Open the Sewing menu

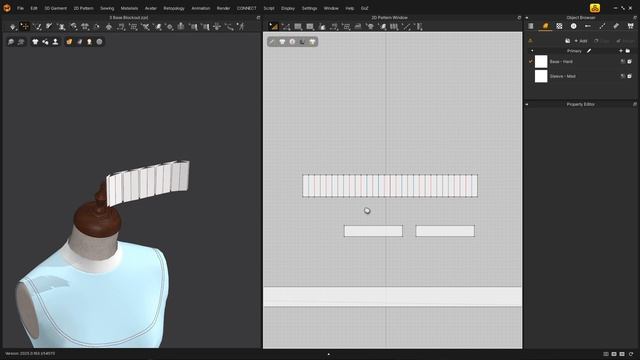coord(107,8)
